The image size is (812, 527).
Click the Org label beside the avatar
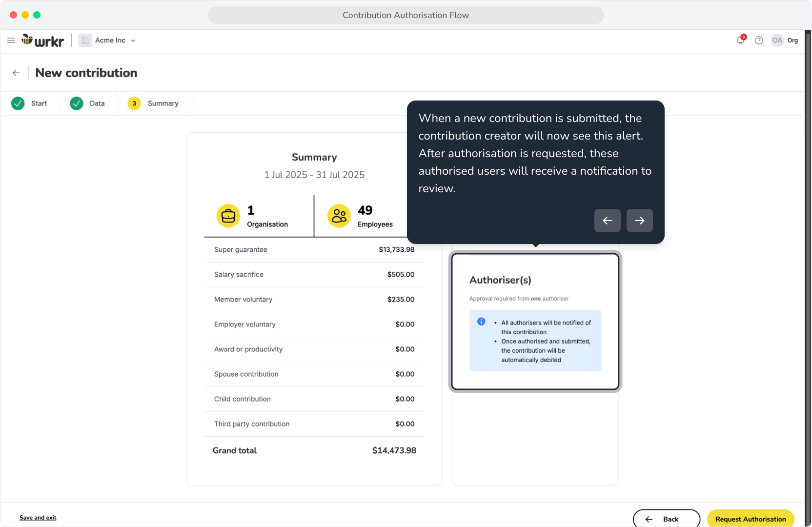point(792,41)
